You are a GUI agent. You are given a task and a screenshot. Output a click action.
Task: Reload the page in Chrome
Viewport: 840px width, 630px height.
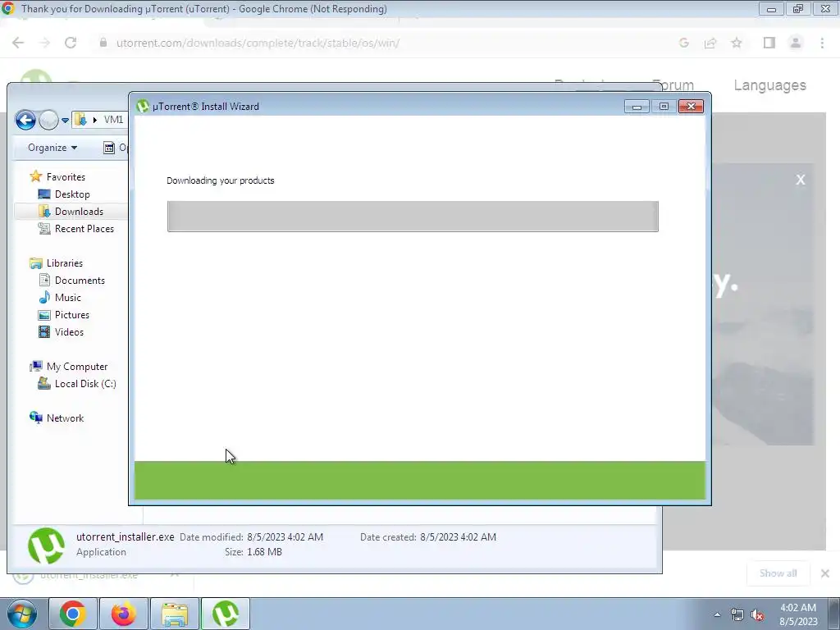click(x=71, y=43)
